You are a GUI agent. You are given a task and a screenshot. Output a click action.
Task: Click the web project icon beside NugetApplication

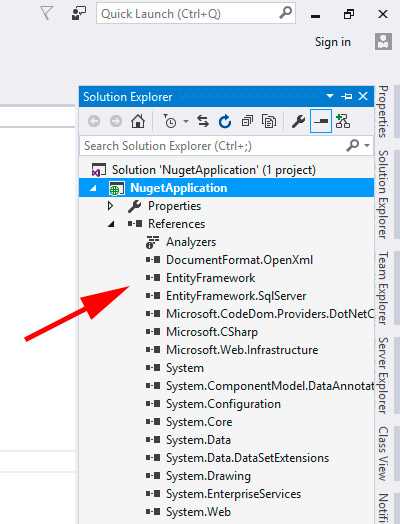click(x=117, y=188)
